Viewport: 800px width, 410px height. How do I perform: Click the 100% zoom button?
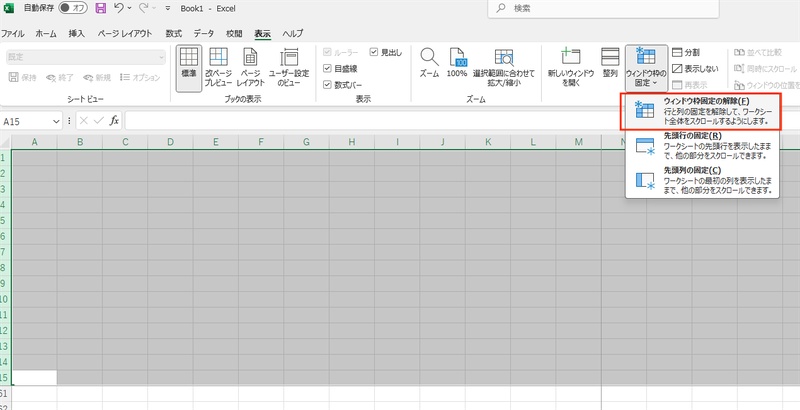pyautogui.click(x=457, y=63)
